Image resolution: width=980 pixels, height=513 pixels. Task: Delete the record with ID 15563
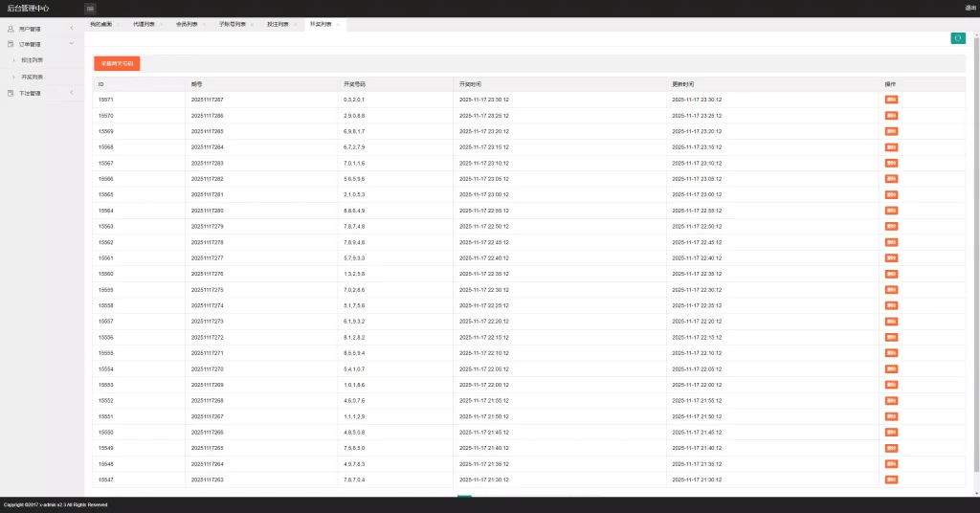[891, 226]
